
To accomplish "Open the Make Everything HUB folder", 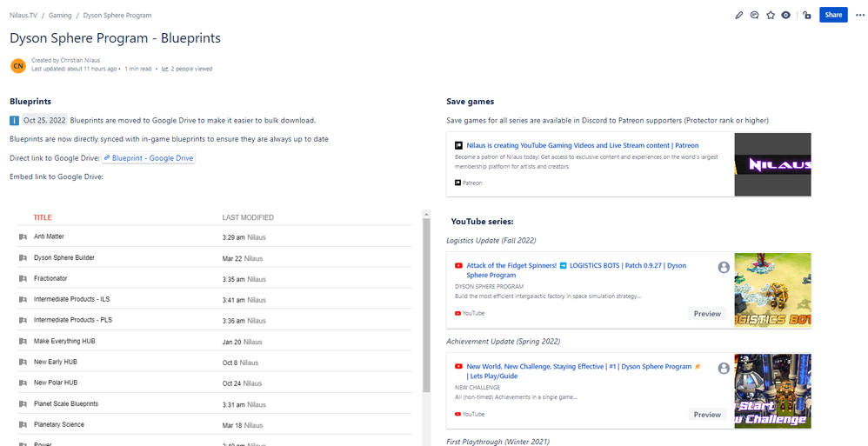I will click(x=64, y=341).
